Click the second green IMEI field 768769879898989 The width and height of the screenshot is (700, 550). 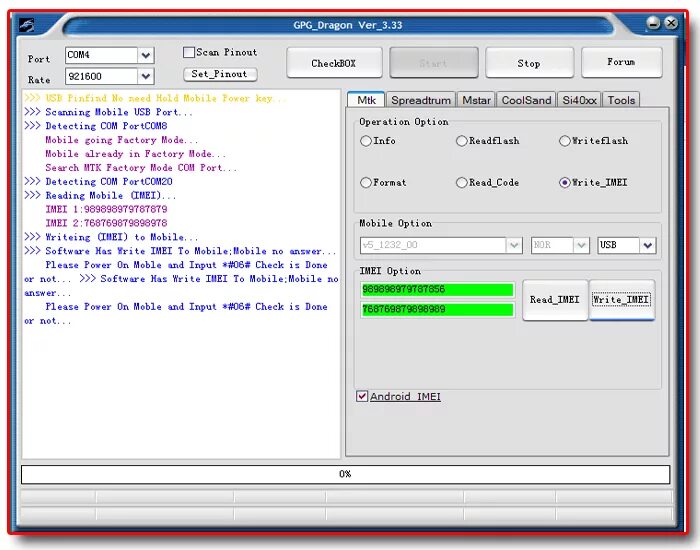click(438, 309)
